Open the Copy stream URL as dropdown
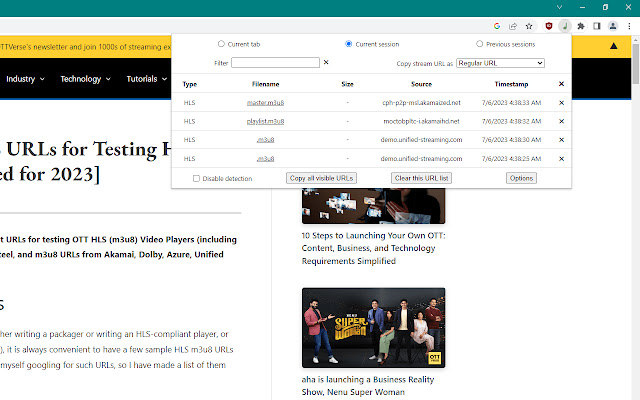Screen dimensions: 640x400 point(499,63)
